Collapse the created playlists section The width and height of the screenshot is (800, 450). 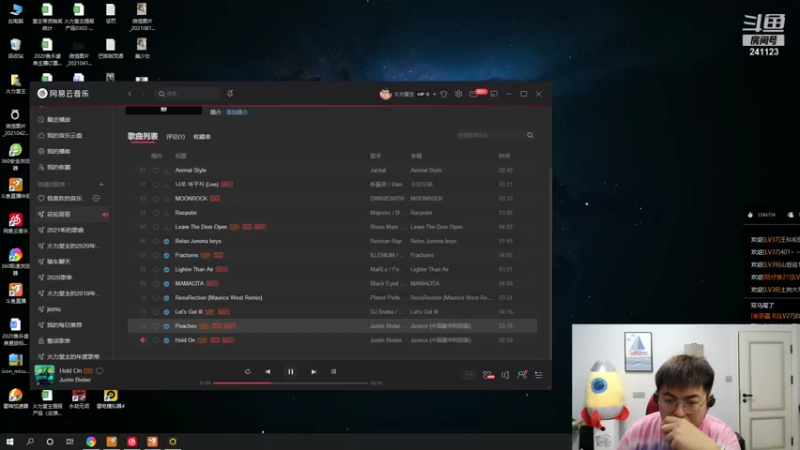pos(54,184)
